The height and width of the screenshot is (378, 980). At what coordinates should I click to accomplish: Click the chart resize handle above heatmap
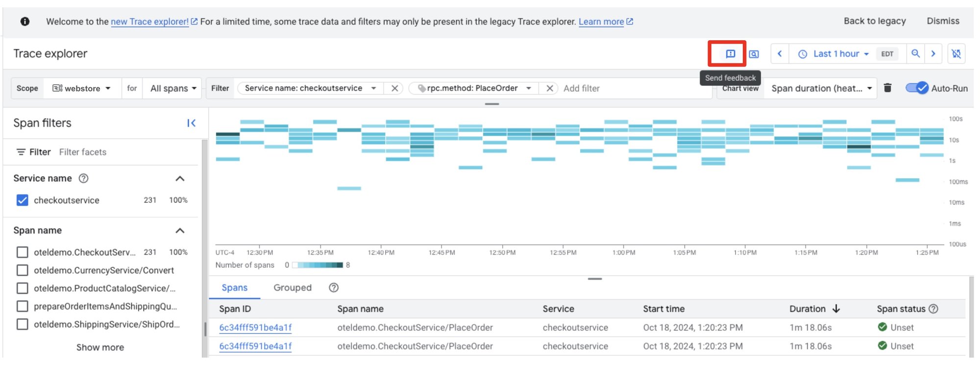(491, 104)
